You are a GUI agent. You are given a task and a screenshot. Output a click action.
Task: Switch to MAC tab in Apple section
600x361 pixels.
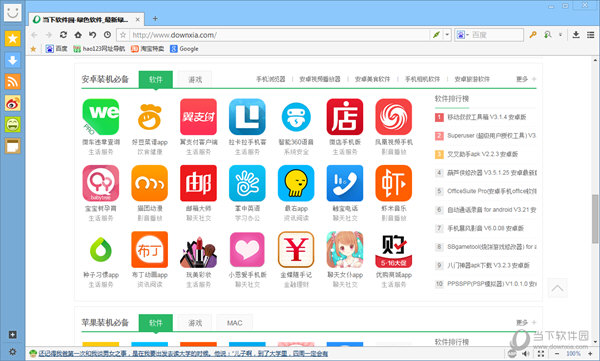coord(235,323)
